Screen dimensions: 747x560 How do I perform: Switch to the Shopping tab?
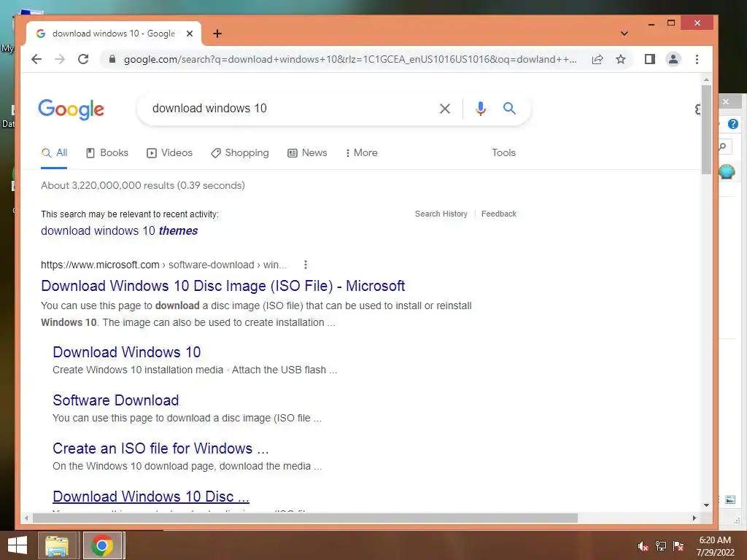point(240,153)
